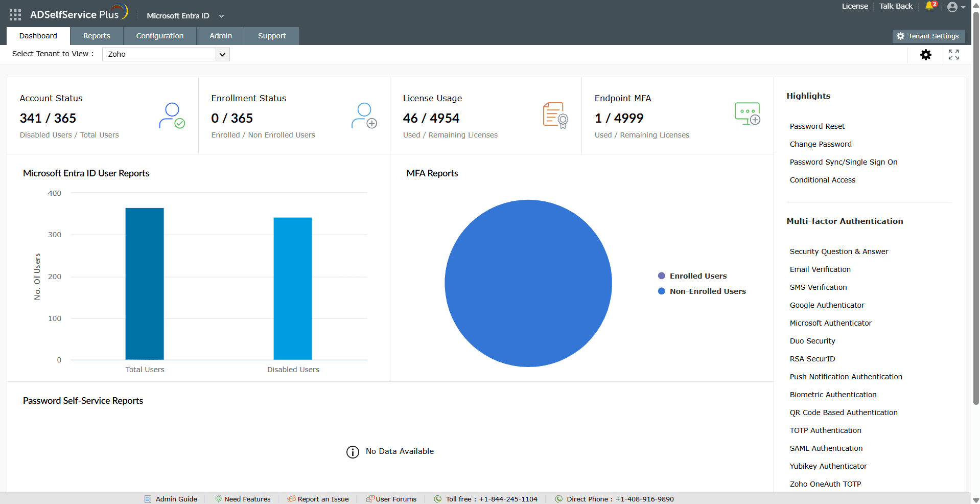Open the RSA SecurID link
Viewport: 980px width, 504px height.
812,359
